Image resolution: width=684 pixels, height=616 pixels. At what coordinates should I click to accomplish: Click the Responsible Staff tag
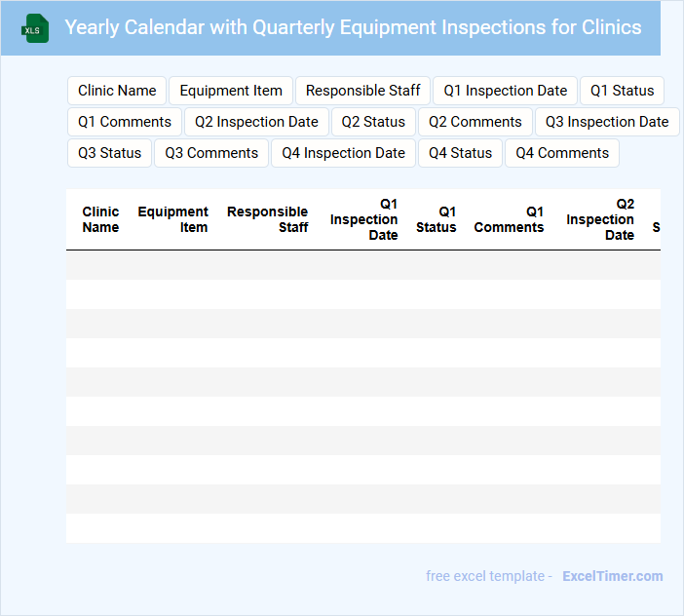coord(362,91)
